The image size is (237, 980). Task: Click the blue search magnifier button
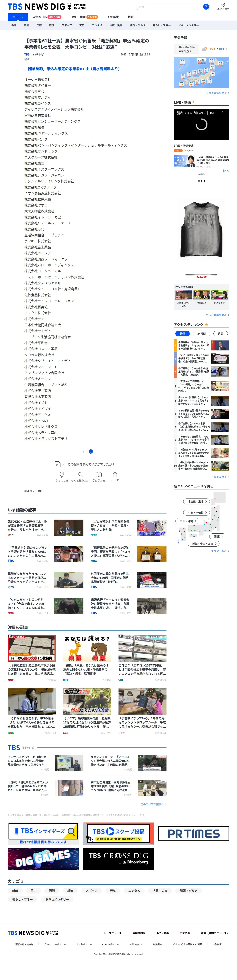(206, 6)
